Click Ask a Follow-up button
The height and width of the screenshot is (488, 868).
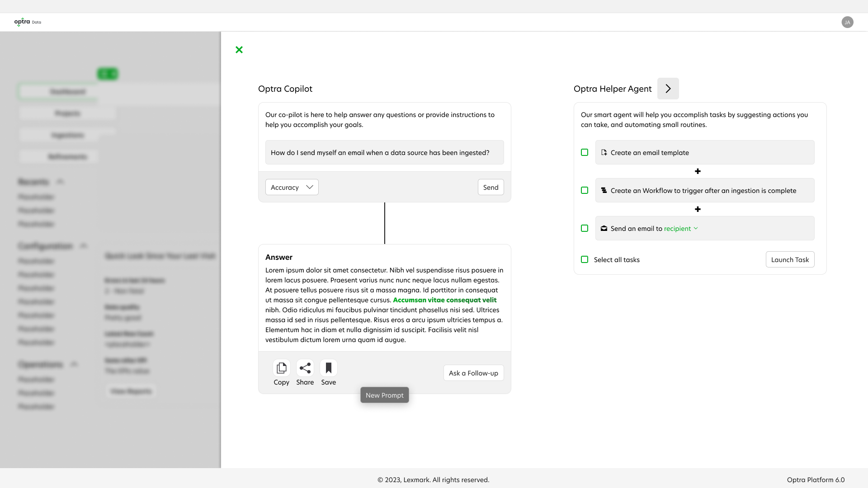(473, 373)
